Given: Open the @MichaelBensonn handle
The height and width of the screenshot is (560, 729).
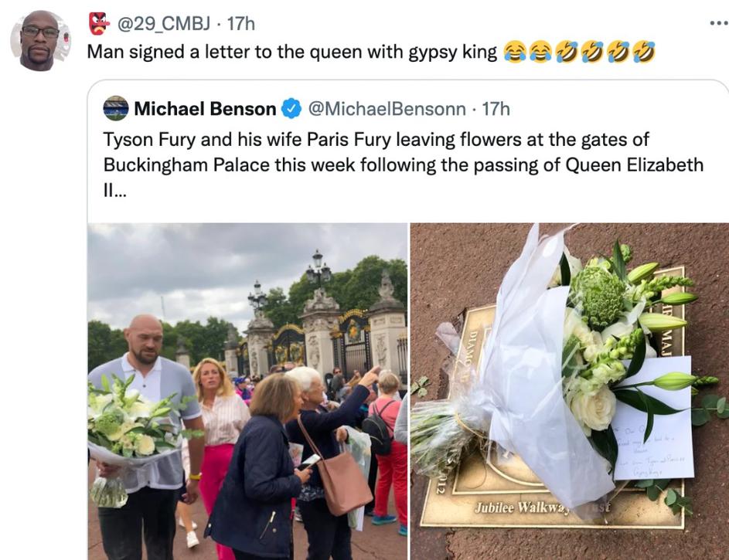Looking at the screenshot, I should (x=387, y=109).
